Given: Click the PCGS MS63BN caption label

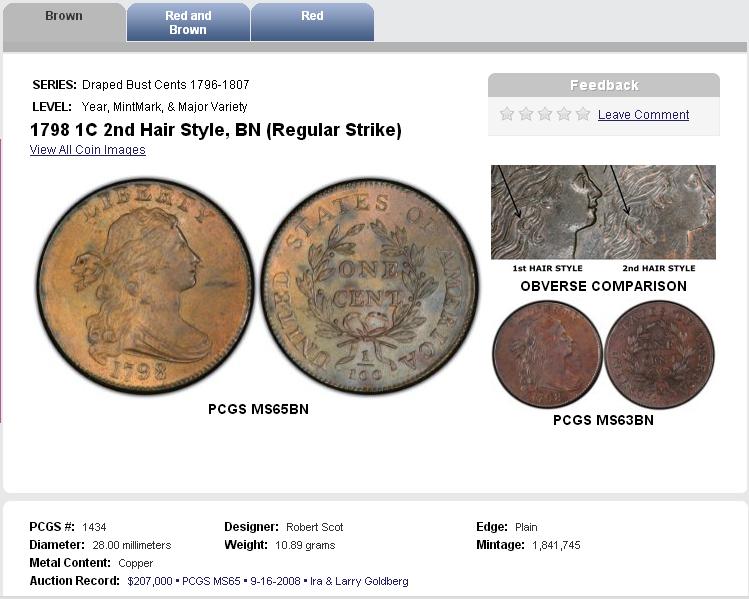Looking at the screenshot, I should (x=603, y=420).
